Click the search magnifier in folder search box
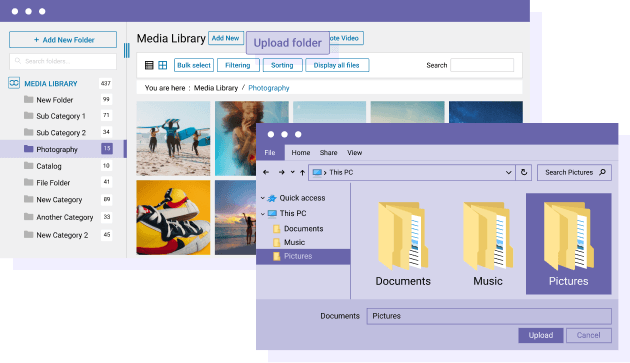The image size is (630, 363). click(x=18, y=61)
